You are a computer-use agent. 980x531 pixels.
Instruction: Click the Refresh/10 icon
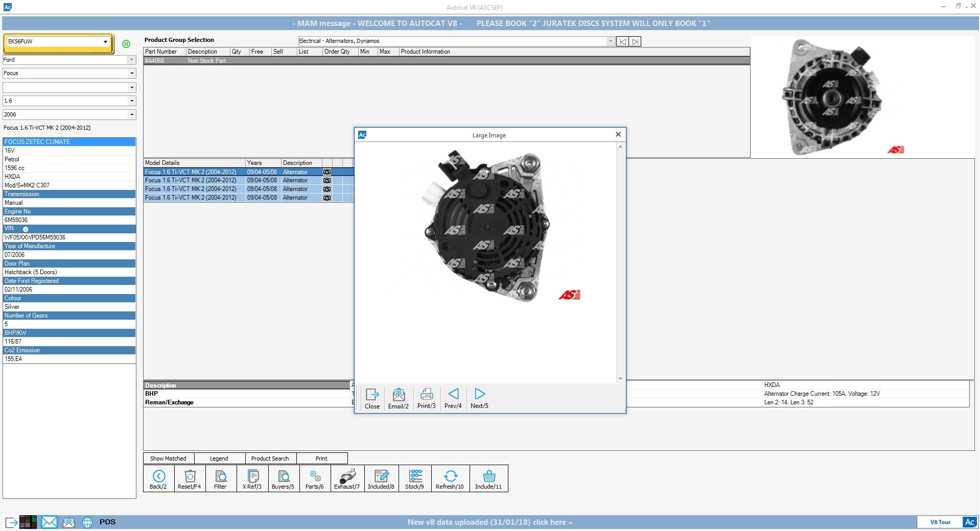coord(450,479)
